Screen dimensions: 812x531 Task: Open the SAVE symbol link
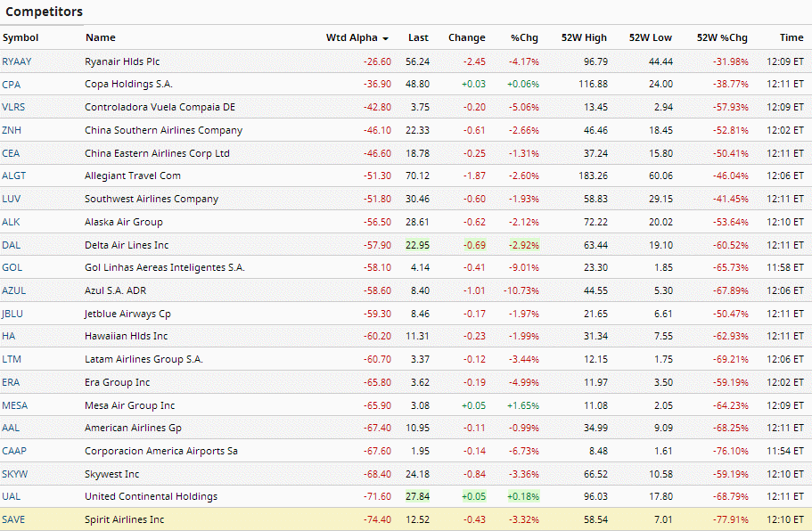13,519
